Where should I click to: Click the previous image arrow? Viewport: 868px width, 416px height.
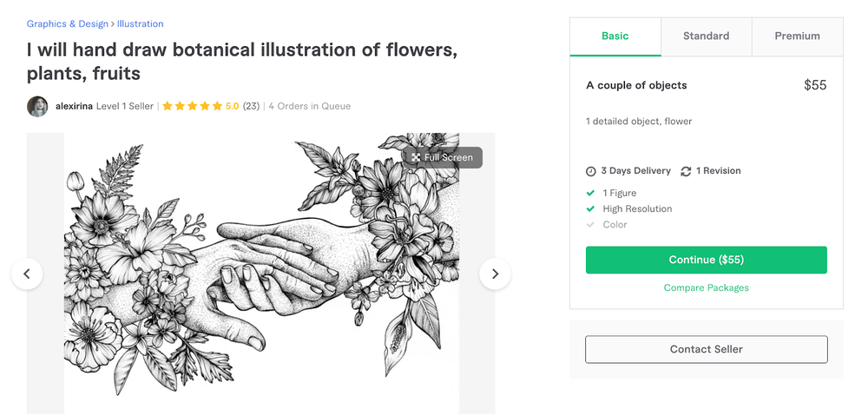click(x=27, y=274)
